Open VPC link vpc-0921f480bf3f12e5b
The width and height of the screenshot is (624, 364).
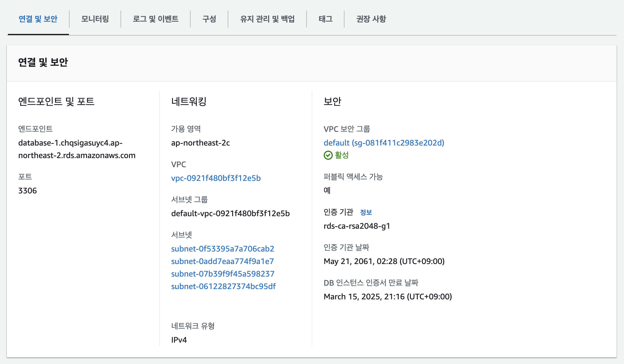[216, 178]
